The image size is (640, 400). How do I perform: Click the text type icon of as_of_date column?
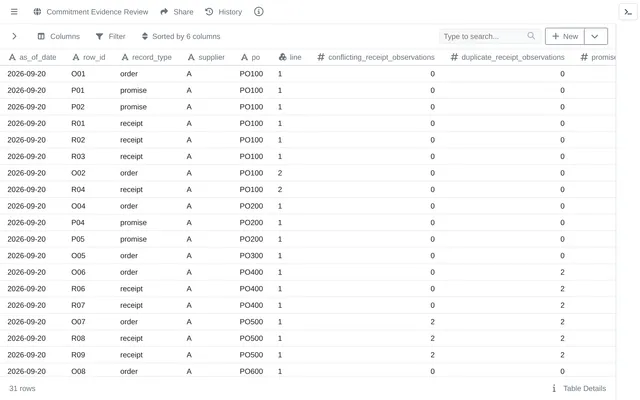(x=12, y=57)
